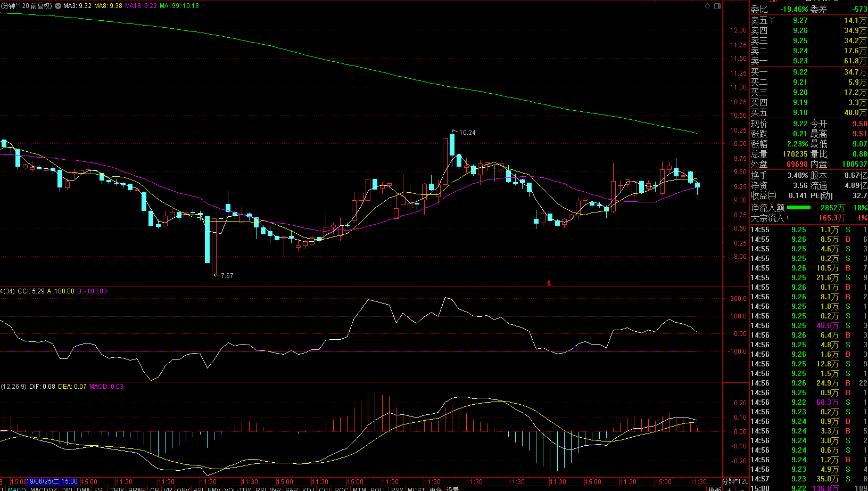Open the indicator dropdown next to 前复权
The image size is (868, 491).
click(58, 6)
